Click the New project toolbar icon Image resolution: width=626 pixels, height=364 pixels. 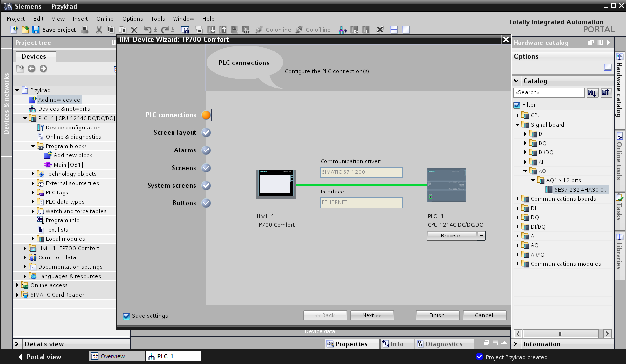[x=14, y=30]
